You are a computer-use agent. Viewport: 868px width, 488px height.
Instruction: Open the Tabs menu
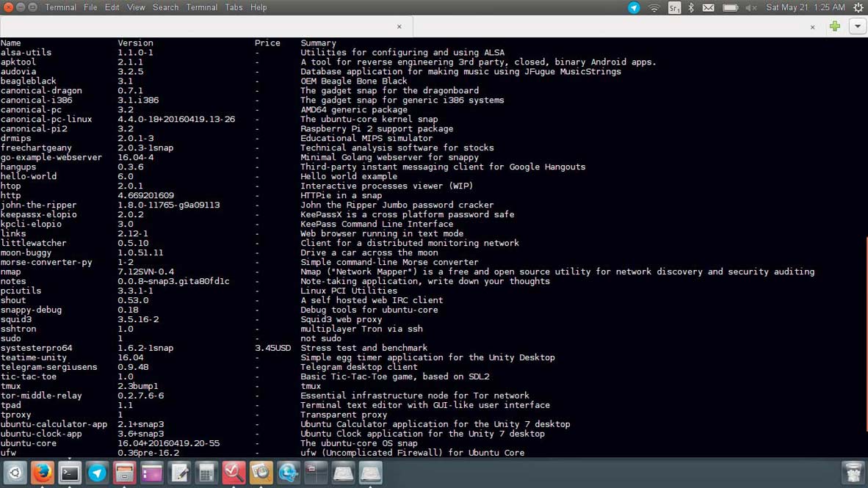pos(234,7)
